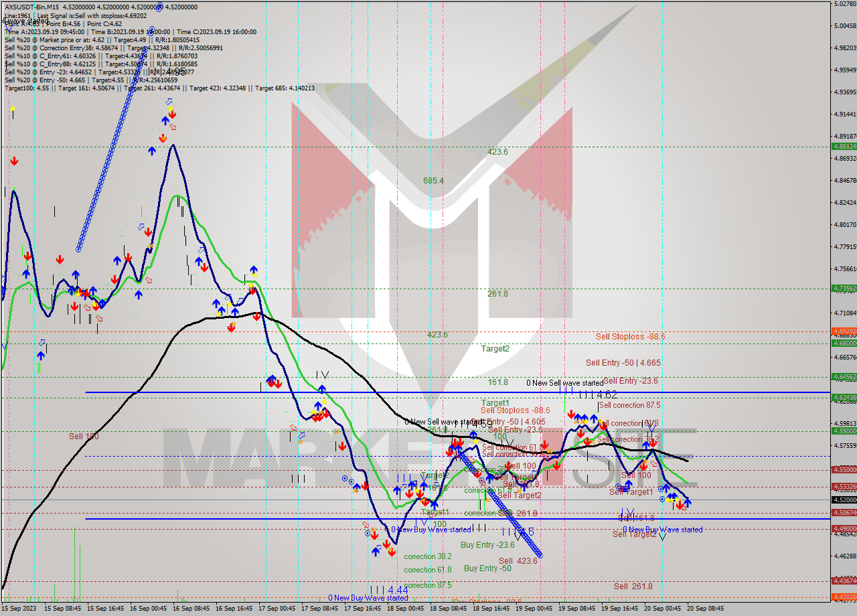The width and height of the screenshot is (857, 616).
Task: Click the green 4.64562 price tag
Action: (x=844, y=376)
